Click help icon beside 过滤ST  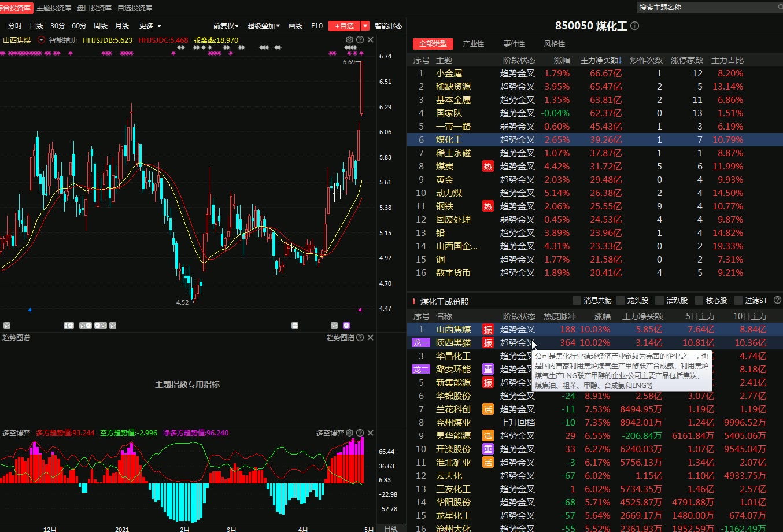click(777, 300)
